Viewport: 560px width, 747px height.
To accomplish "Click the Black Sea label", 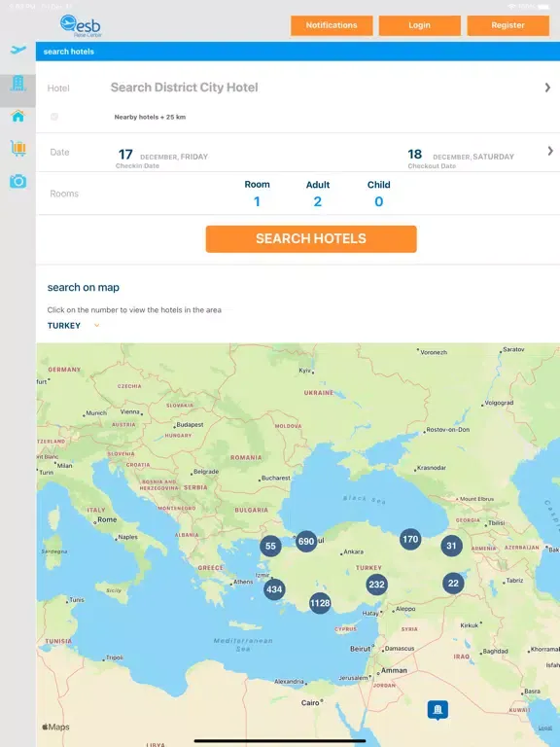I will pyautogui.click(x=365, y=499).
